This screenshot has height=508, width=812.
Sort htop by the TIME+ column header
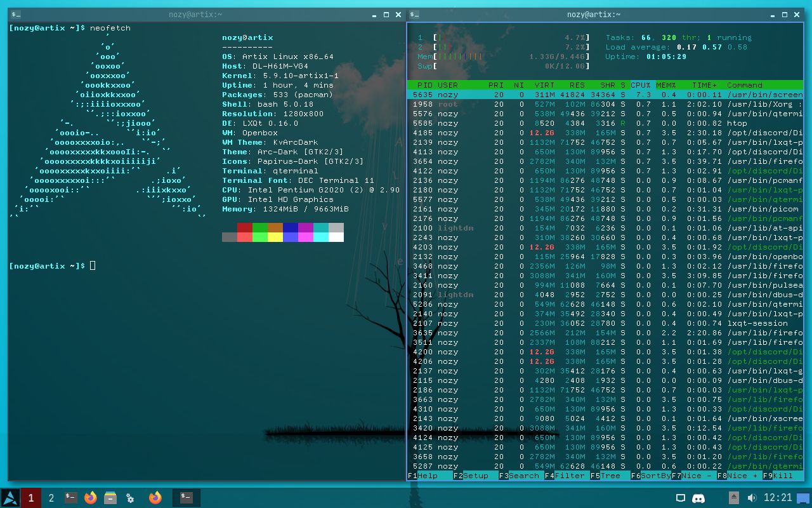[x=704, y=85]
